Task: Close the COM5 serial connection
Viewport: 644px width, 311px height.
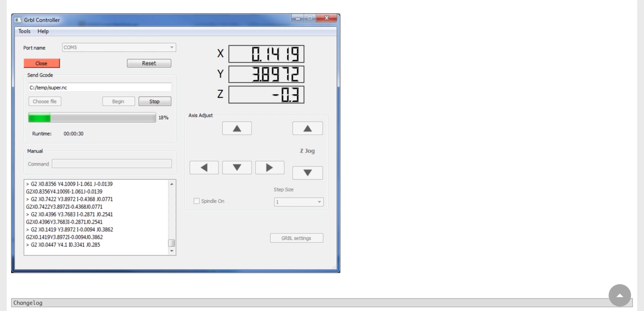Action: (x=42, y=63)
